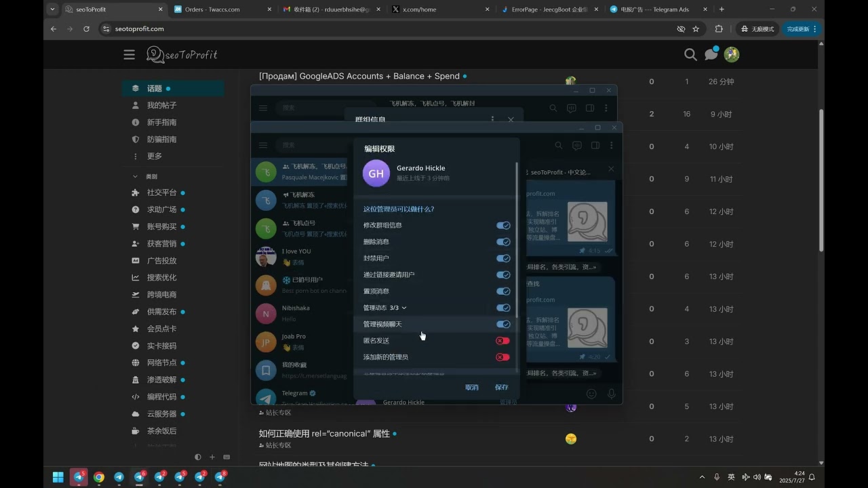This screenshot has width=868, height=488.
Task: Enable 添加新的管理员 switch
Action: click(x=502, y=357)
